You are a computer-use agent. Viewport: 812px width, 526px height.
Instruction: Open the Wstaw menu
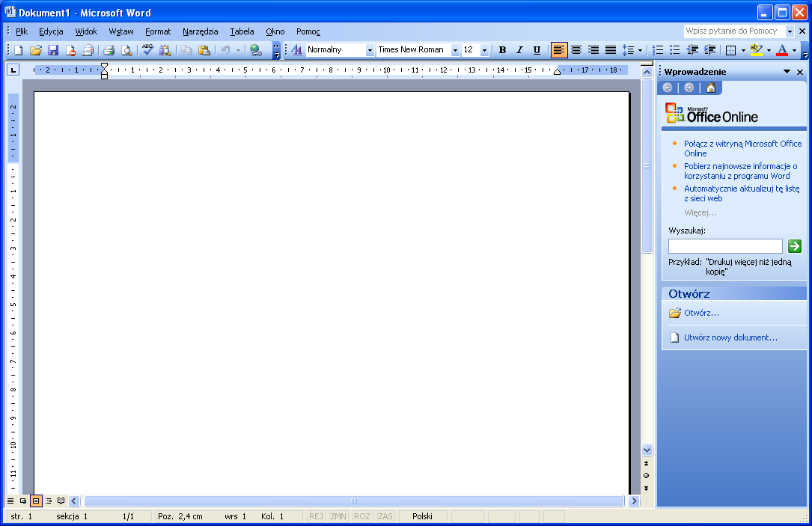point(120,31)
